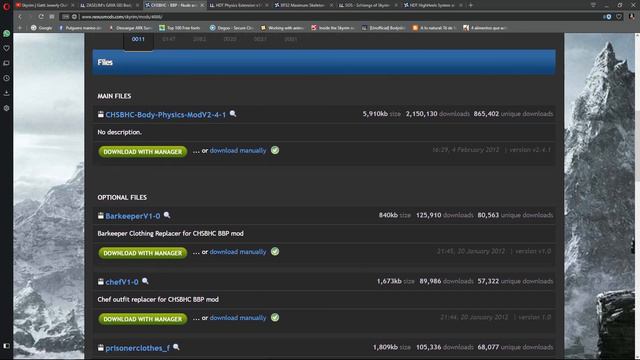The width and height of the screenshot is (640, 360).
Task: Preview BarkeeperV1-0 contents with magnifier icon
Action: click(x=167, y=215)
